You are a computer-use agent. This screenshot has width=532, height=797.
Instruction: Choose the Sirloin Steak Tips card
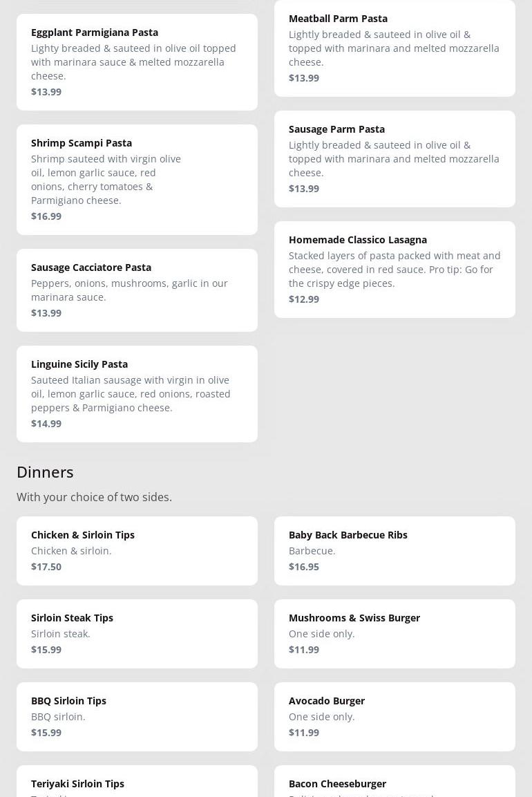coord(137,633)
